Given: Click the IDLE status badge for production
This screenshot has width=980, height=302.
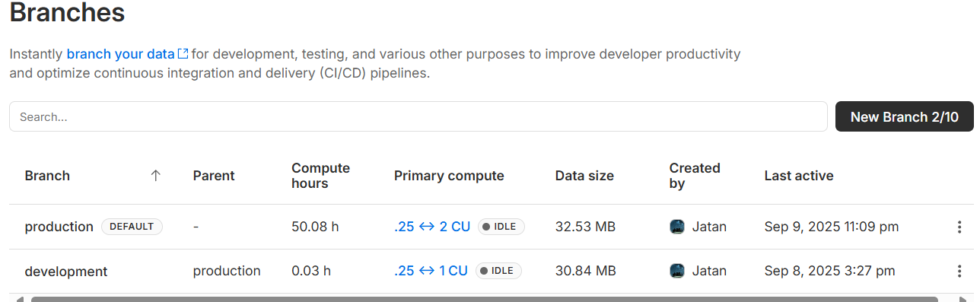Looking at the screenshot, I should pyautogui.click(x=501, y=227).
